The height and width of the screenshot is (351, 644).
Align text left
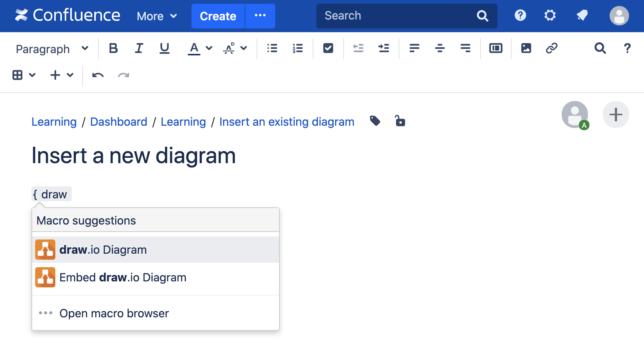[414, 48]
